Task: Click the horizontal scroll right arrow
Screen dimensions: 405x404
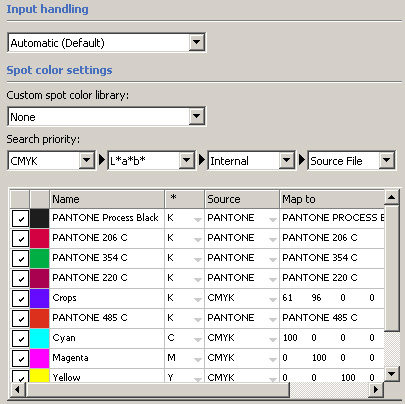Action: (x=376, y=389)
